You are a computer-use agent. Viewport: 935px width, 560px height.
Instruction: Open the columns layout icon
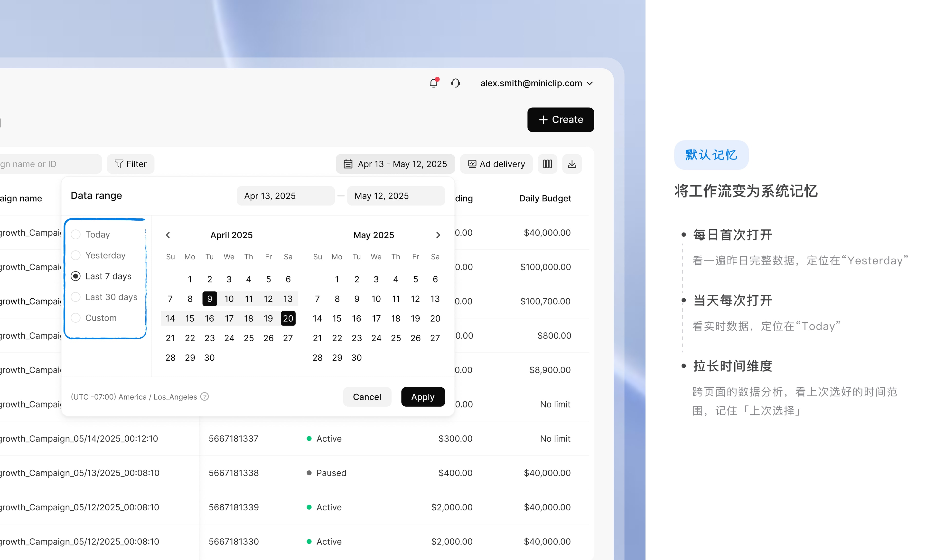point(548,164)
